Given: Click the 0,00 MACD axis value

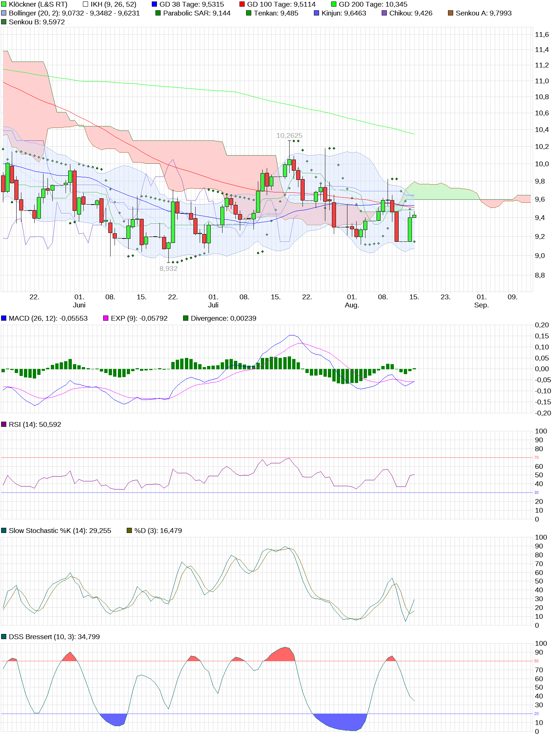Looking at the screenshot, I should [x=542, y=369].
